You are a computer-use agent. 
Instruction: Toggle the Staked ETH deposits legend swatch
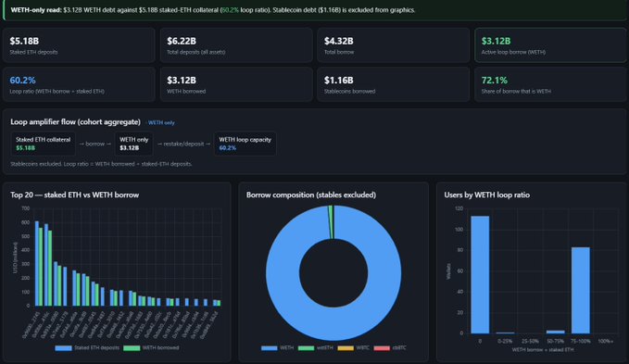[x=63, y=348]
